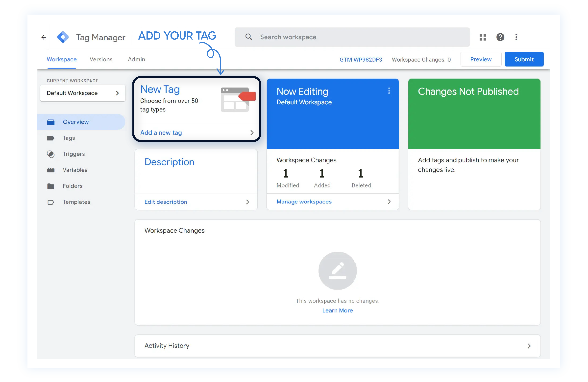
Task: Click the Submit button
Action: coord(524,60)
